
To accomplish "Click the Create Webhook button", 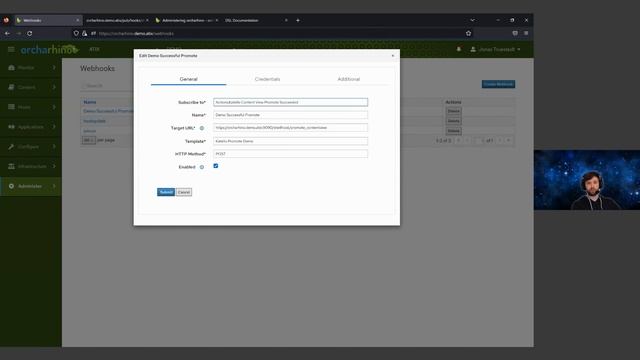I will click(498, 84).
